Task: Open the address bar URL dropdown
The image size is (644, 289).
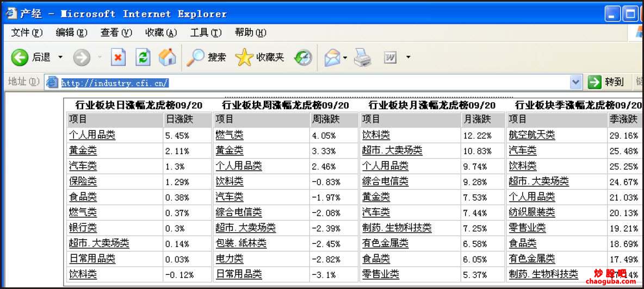Action: click(576, 83)
